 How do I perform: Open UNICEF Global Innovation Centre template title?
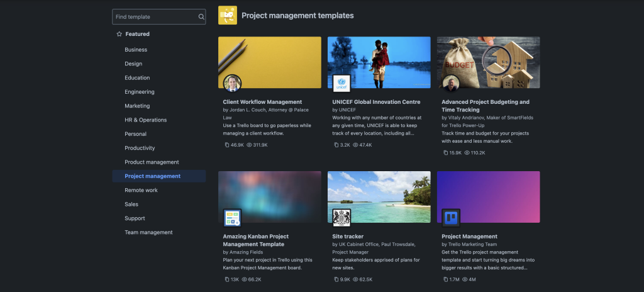[x=376, y=102]
